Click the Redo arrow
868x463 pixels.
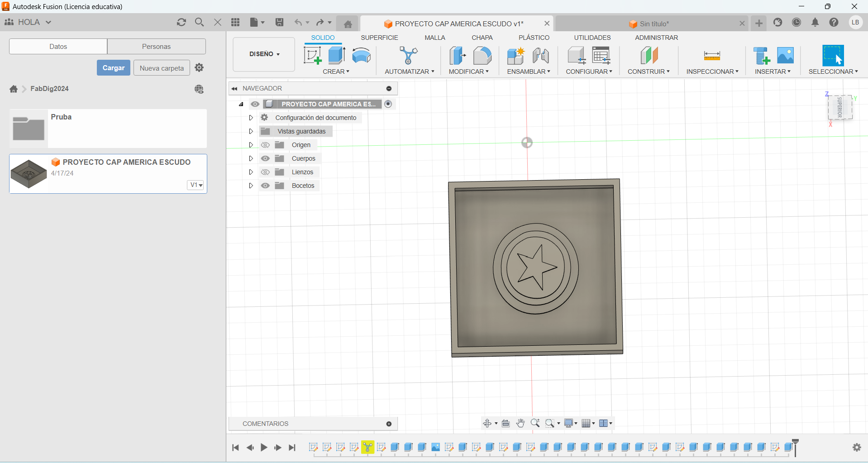(x=320, y=22)
